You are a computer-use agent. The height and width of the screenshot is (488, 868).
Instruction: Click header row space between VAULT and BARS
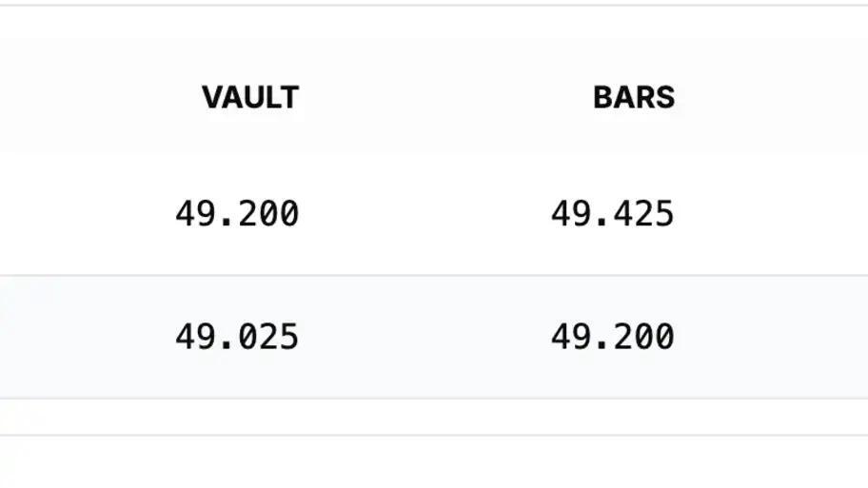tap(445, 97)
